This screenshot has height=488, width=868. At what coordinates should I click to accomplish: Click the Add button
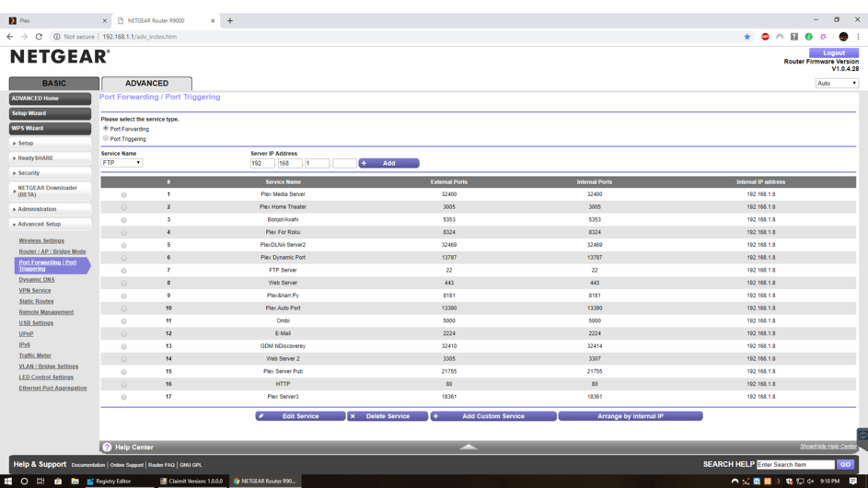[x=388, y=163]
